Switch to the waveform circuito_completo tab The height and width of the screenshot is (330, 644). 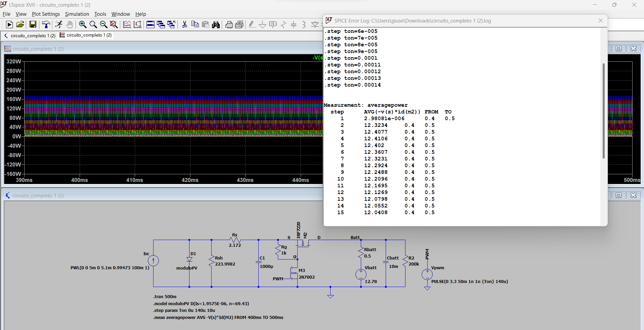[86, 35]
